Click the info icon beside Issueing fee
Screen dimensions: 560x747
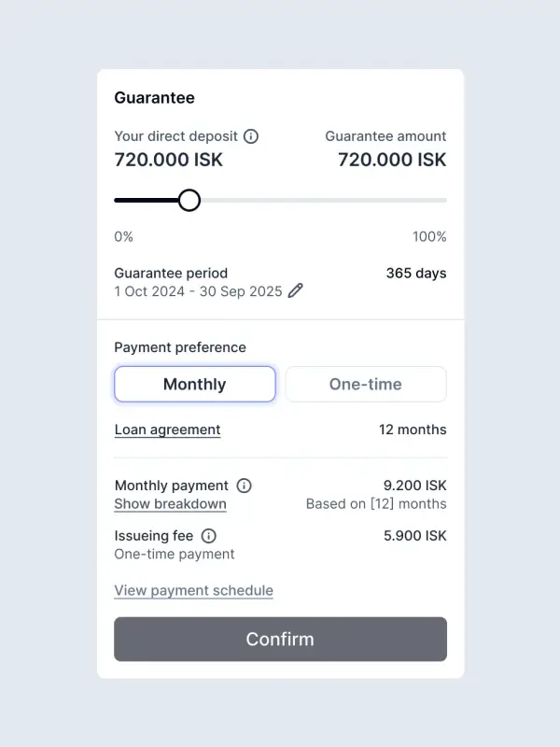coord(209,536)
